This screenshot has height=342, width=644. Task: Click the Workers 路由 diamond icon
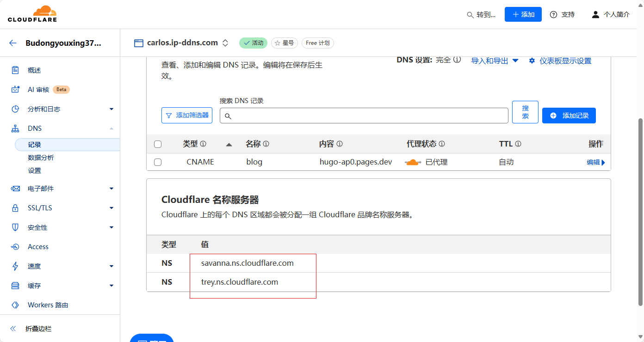(15, 305)
